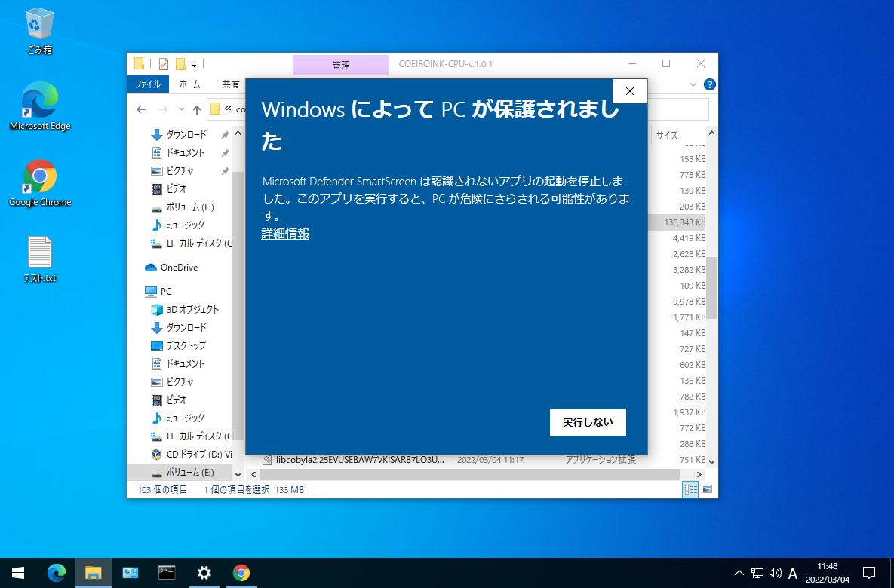The height and width of the screenshot is (588, 894).
Task: Click the 実行しない button
Action: [x=588, y=422]
